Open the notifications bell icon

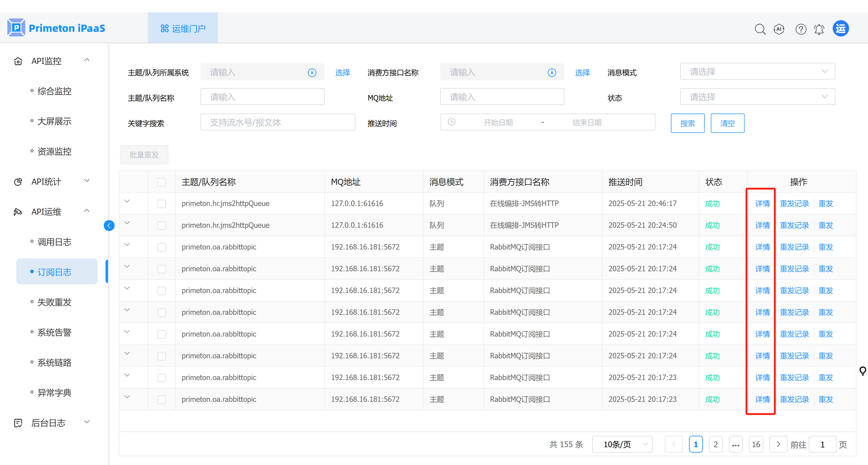tap(819, 29)
